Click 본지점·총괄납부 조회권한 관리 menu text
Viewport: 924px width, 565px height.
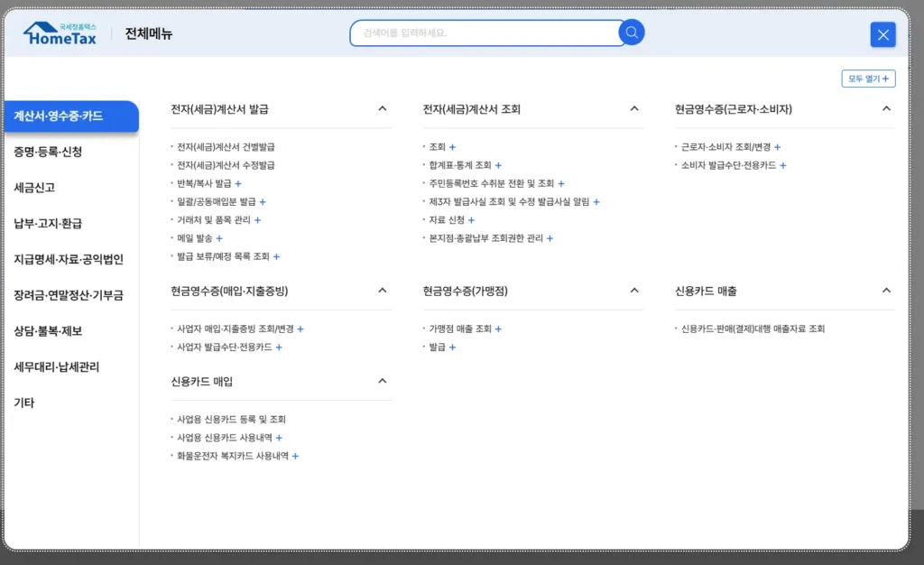(485, 238)
